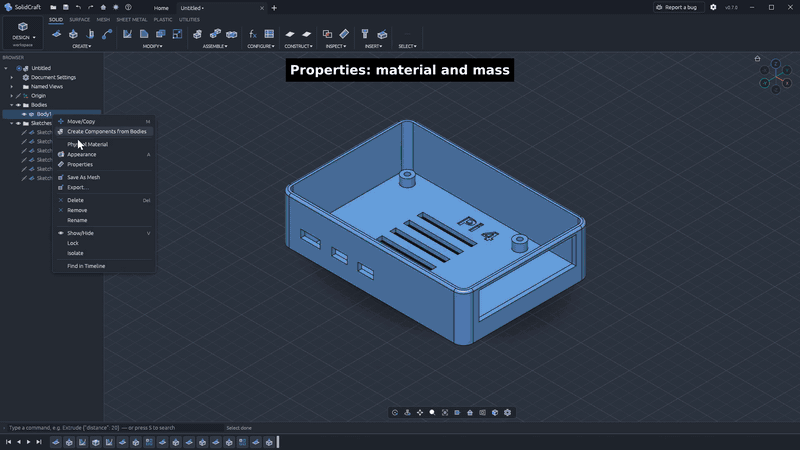Open the MODIFY dropdown menu
800x450 pixels.
tap(152, 46)
